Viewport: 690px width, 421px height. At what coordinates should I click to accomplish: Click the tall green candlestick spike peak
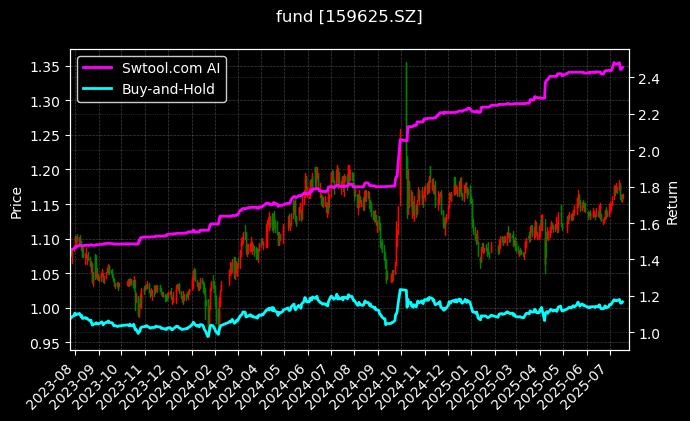coord(406,65)
